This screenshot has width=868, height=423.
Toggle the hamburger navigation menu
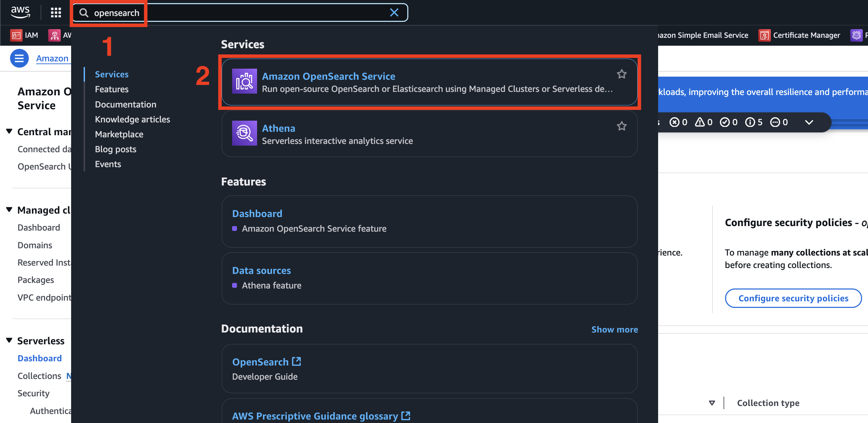[x=19, y=58]
